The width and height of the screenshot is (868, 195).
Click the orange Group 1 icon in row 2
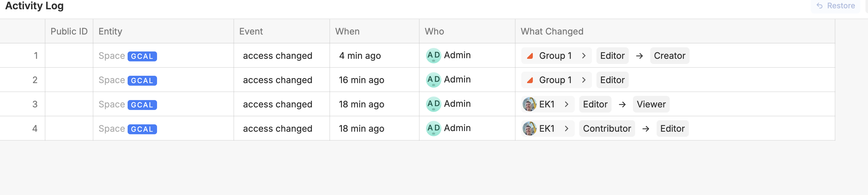tap(530, 80)
